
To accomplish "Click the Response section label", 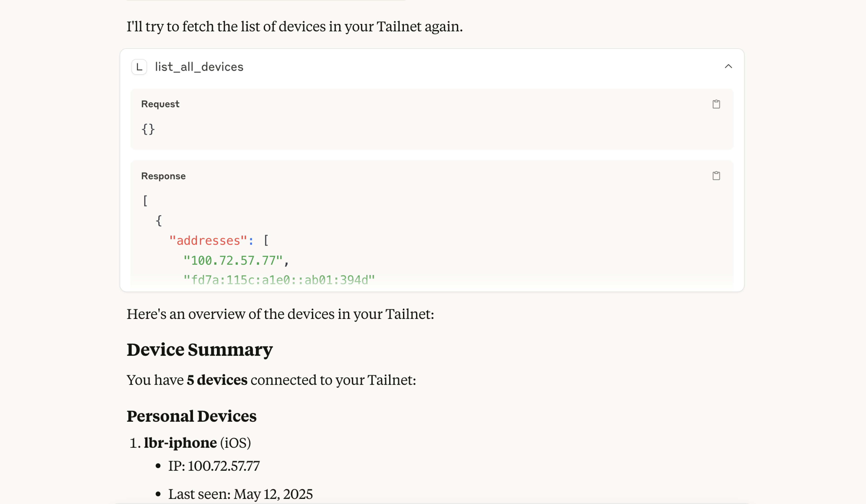I will click(x=163, y=176).
